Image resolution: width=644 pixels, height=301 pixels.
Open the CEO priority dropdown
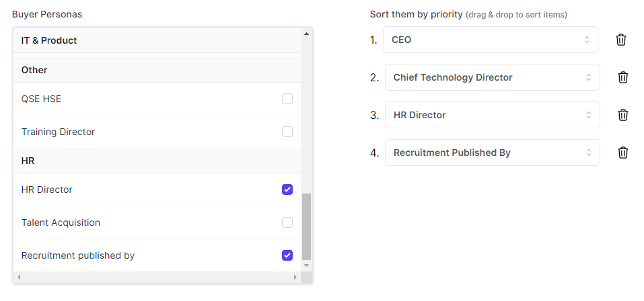point(490,40)
